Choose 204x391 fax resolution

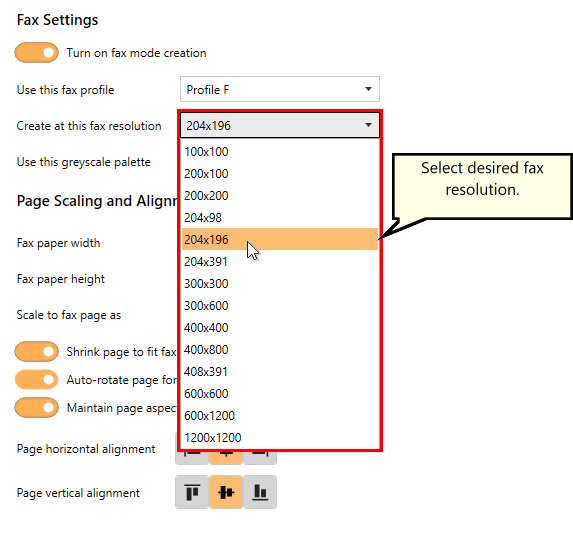[280, 262]
